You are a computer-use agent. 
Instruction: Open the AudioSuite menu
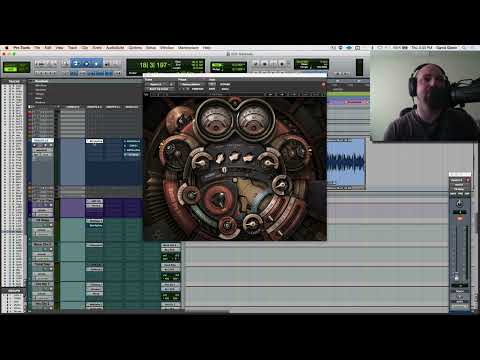click(115, 48)
